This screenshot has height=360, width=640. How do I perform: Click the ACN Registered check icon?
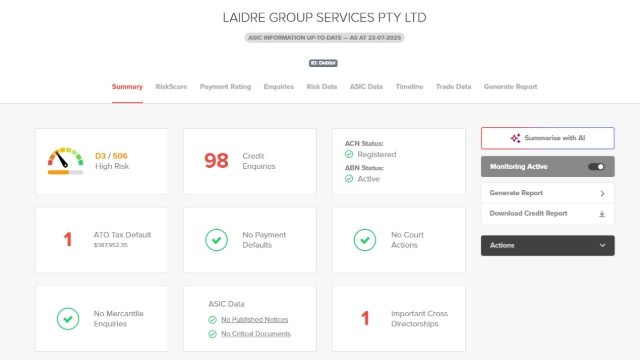click(349, 154)
